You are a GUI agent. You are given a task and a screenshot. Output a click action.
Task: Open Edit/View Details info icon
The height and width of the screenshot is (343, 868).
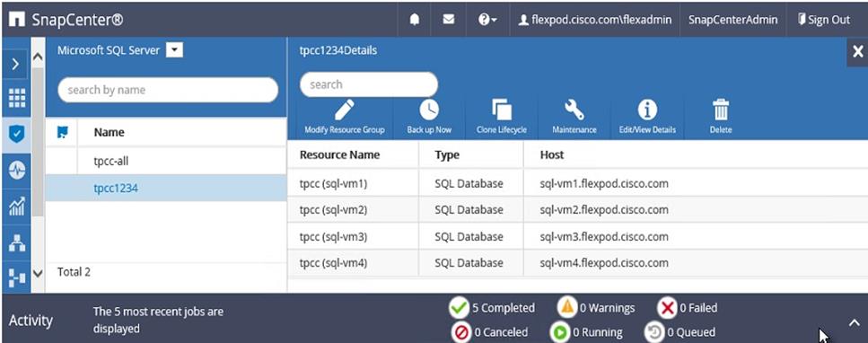tap(647, 110)
